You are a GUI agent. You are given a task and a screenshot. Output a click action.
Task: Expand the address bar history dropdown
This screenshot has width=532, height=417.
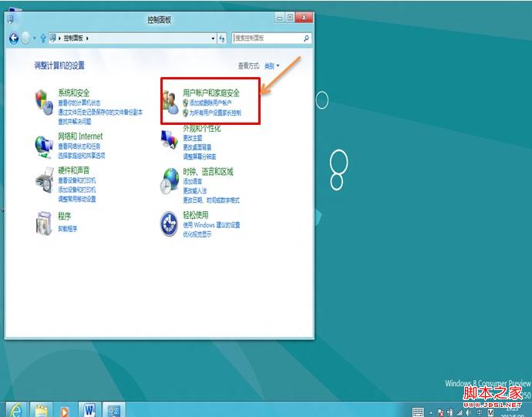[x=213, y=39]
